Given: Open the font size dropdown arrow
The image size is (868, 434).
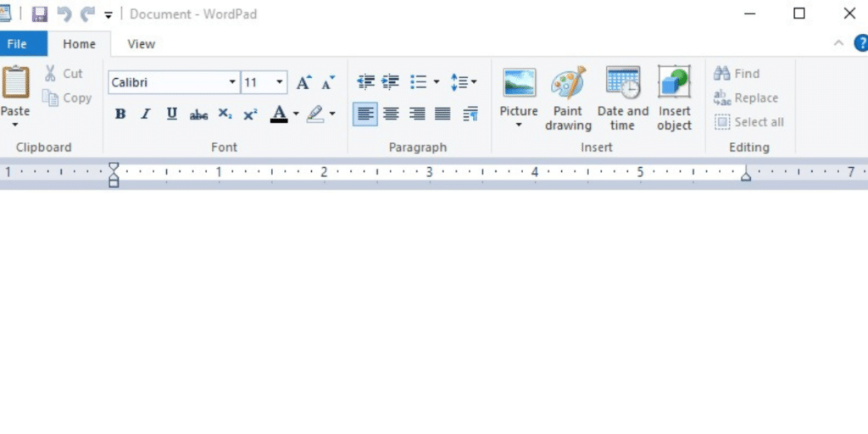Looking at the screenshot, I should pyautogui.click(x=280, y=82).
